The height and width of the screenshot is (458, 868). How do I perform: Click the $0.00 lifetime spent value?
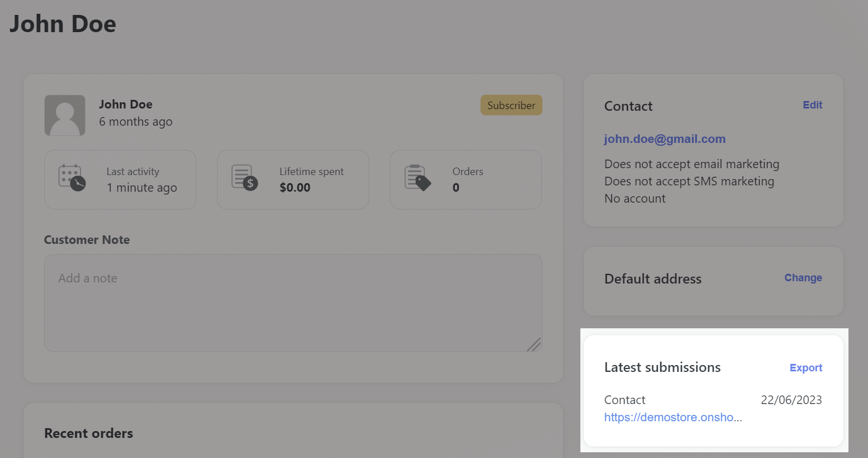[295, 188]
